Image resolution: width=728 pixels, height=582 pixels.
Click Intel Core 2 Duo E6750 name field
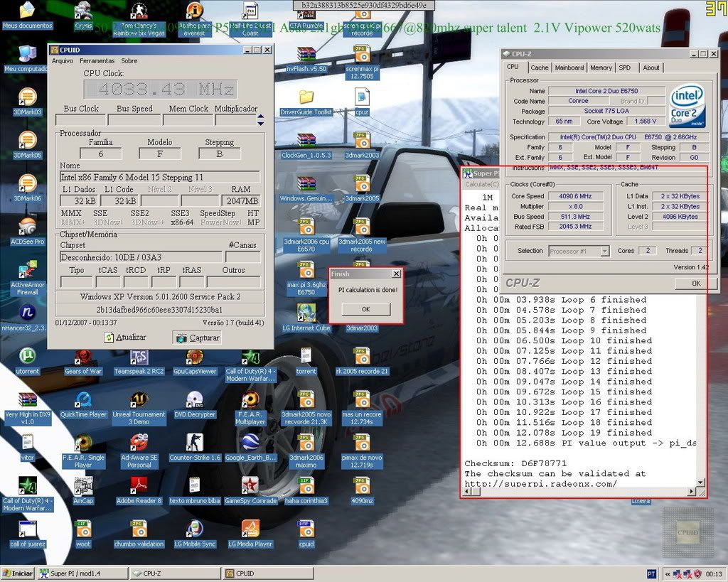point(606,91)
